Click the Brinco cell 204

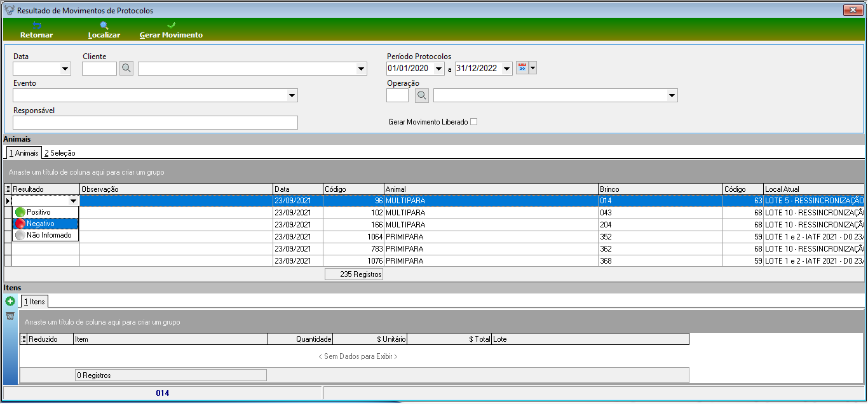coord(660,224)
